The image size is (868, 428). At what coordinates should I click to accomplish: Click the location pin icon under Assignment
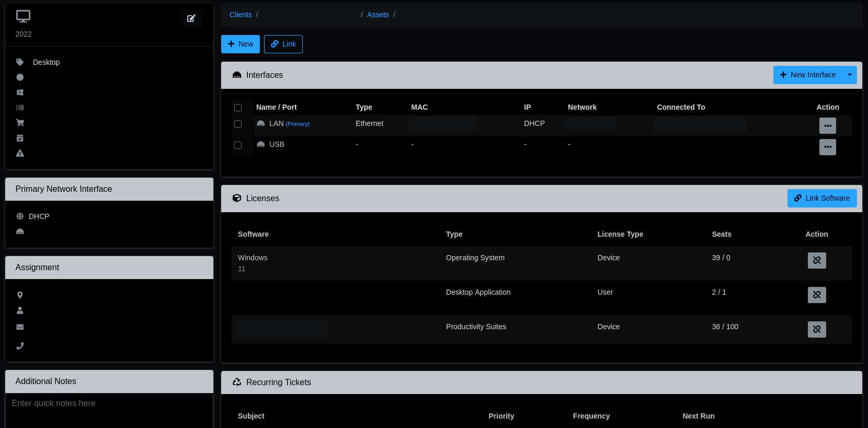tap(20, 295)
